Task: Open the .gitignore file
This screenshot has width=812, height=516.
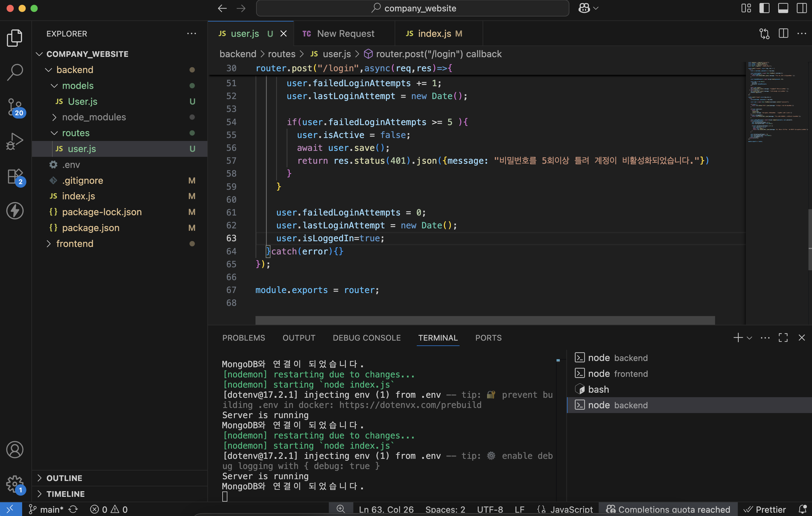Action: (119, 180)
